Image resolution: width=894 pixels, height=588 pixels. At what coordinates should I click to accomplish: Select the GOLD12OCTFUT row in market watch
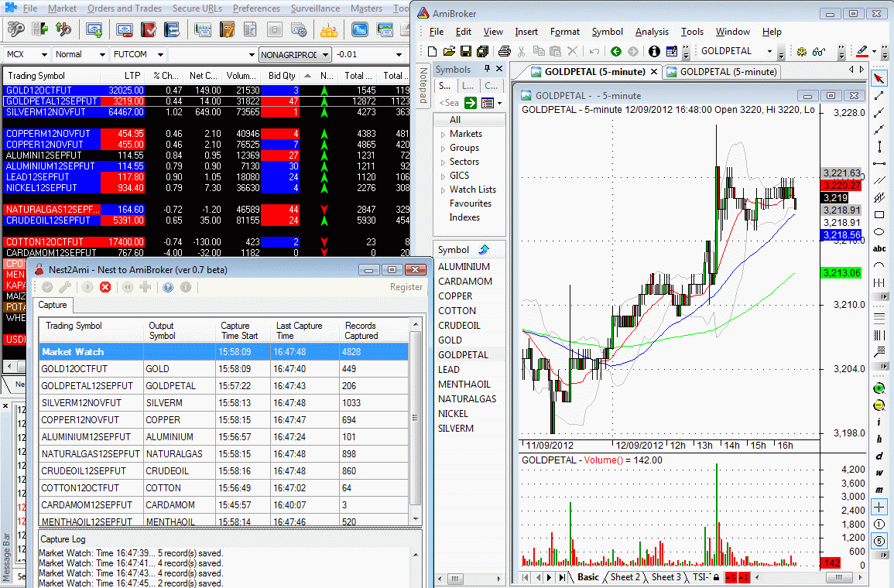206,90
